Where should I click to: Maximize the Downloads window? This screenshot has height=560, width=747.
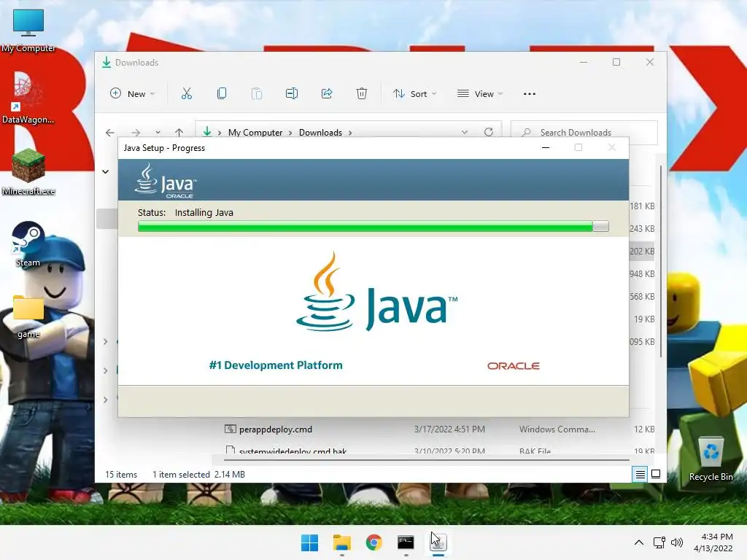click(x=616, y=63)
